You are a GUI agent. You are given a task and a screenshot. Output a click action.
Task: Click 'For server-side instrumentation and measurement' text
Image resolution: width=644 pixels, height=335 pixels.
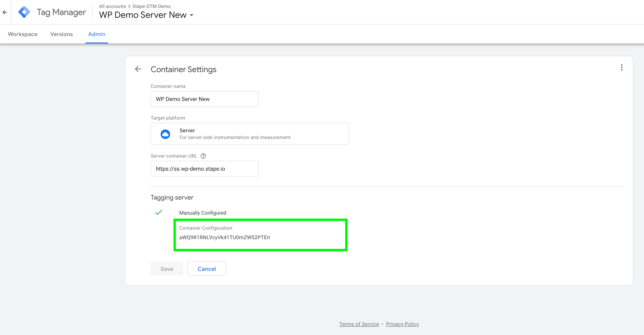tap(235, 137)
